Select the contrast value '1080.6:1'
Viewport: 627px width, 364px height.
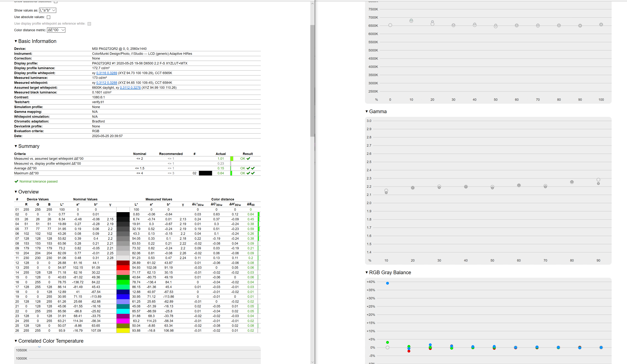98,97
